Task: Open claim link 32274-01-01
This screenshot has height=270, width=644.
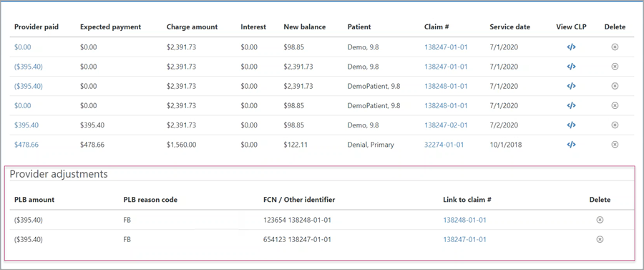Action: coord(444,145)
